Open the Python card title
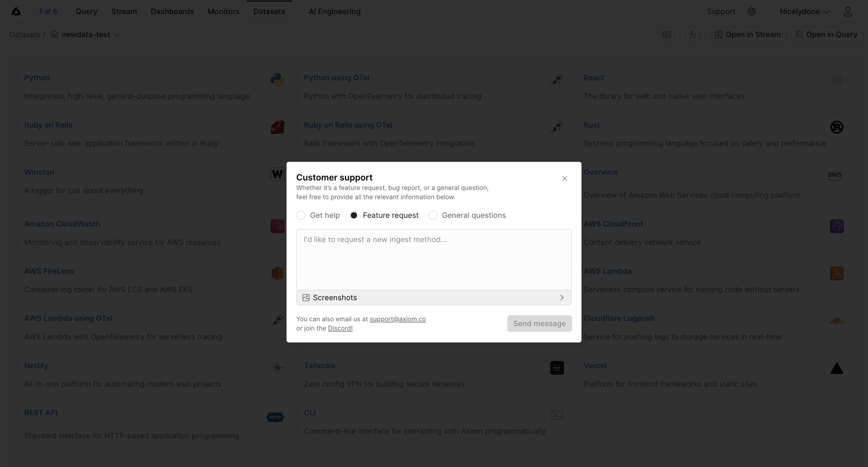This screenshot has height=467, width=868. click(x=37, y=77)
